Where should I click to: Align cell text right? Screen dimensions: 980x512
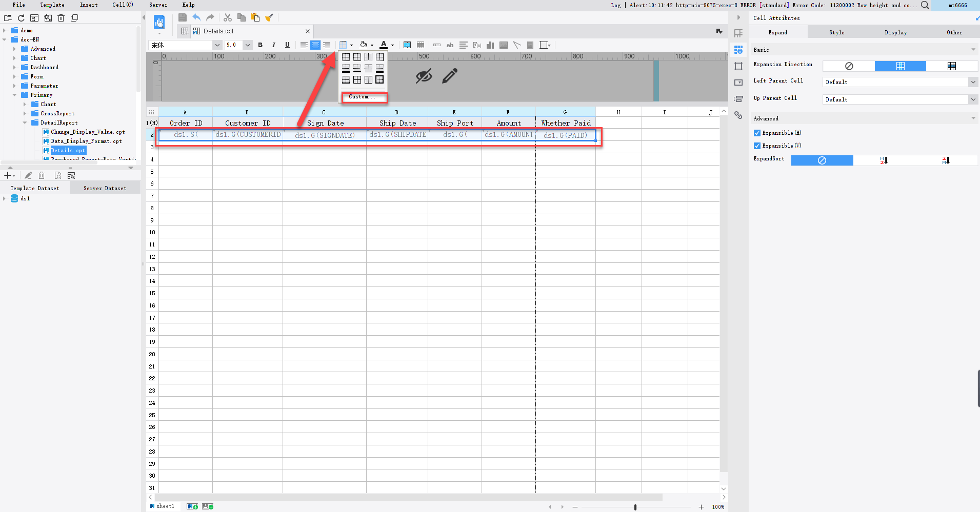tap(327, 45)
